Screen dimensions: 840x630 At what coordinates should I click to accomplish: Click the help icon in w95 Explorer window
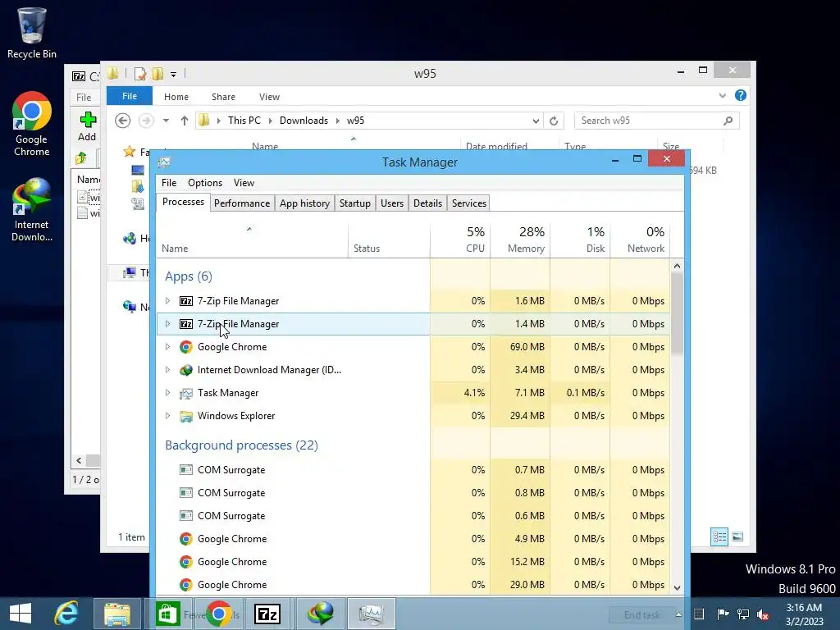tap(741, 95)
